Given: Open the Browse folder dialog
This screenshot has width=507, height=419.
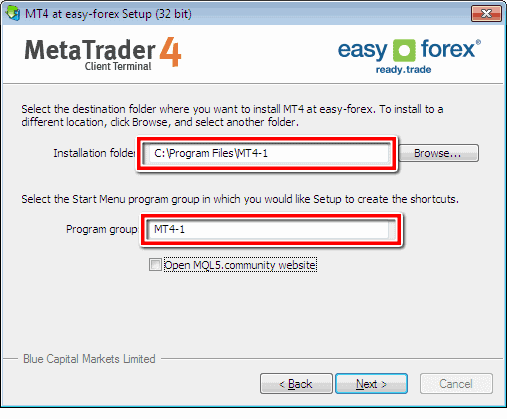Looking at the screenshot, I should [438, 153].
